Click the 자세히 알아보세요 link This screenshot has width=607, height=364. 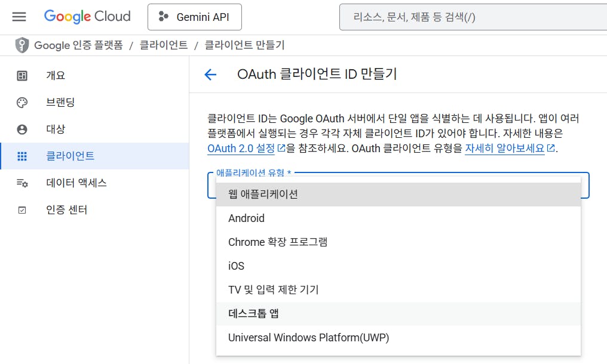click(x=505, y=148)
